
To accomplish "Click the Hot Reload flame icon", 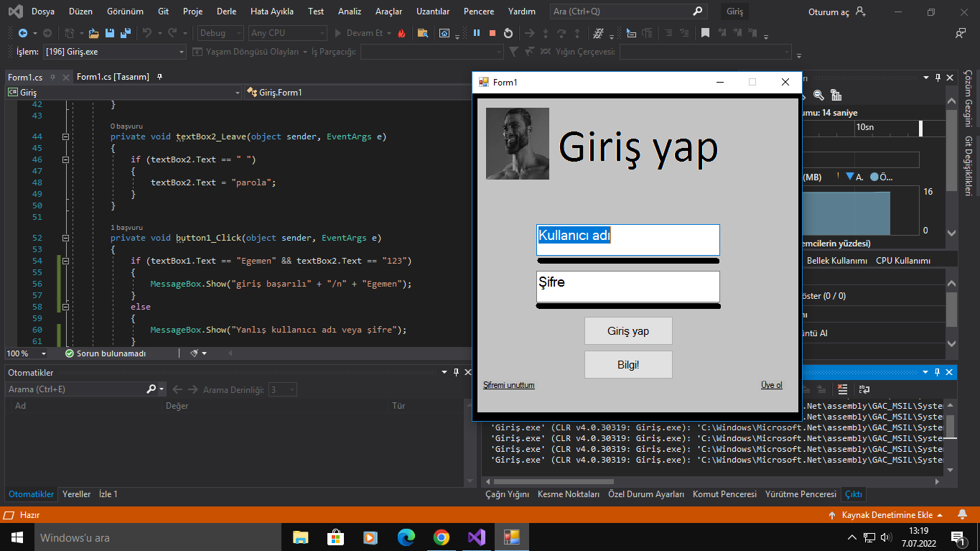I will 401,33.
